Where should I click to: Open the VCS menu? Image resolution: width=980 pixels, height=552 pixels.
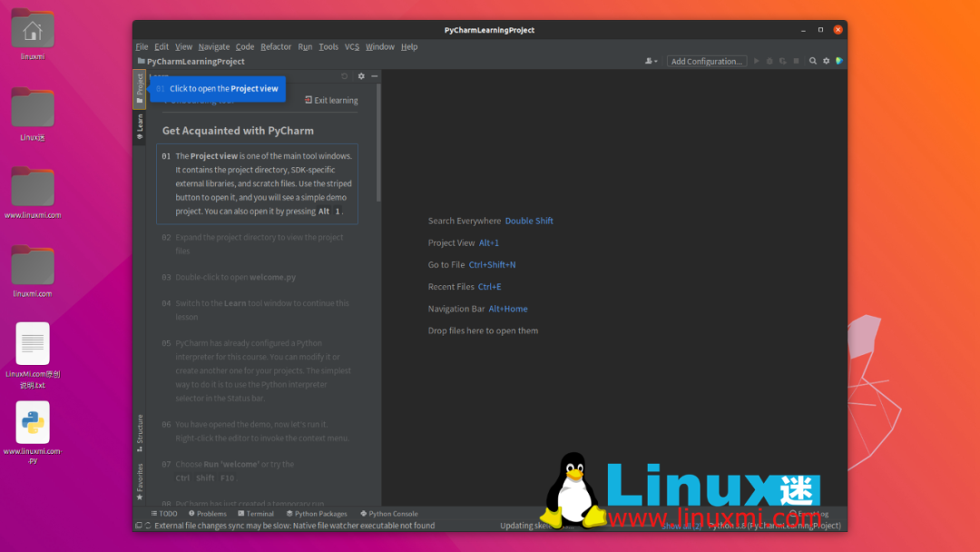click(x=352, y=47)
